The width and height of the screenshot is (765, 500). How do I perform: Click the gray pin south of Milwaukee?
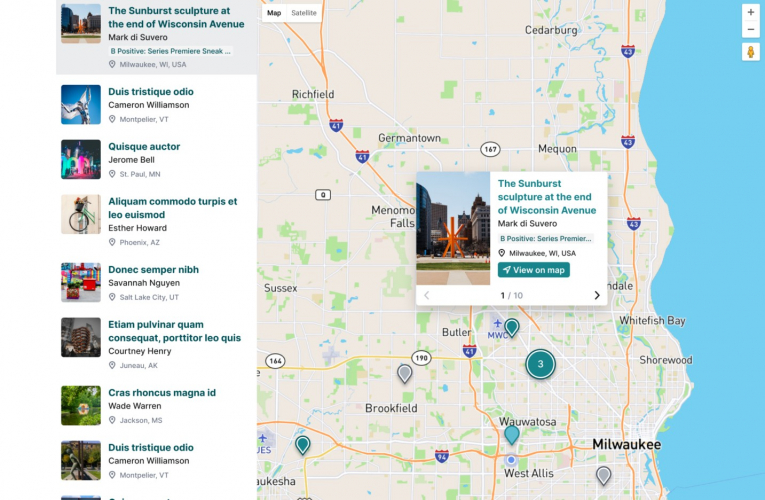[x=604, y=475]
